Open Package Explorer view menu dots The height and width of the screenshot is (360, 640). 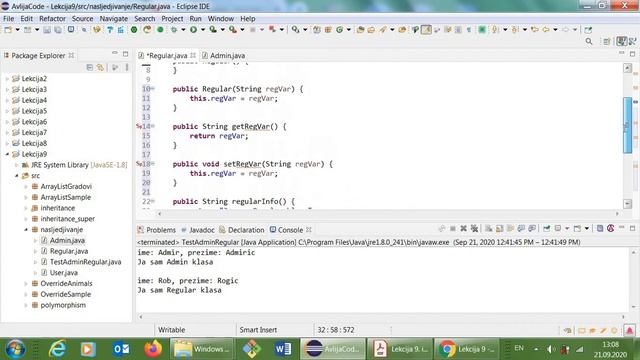[127, 67]
